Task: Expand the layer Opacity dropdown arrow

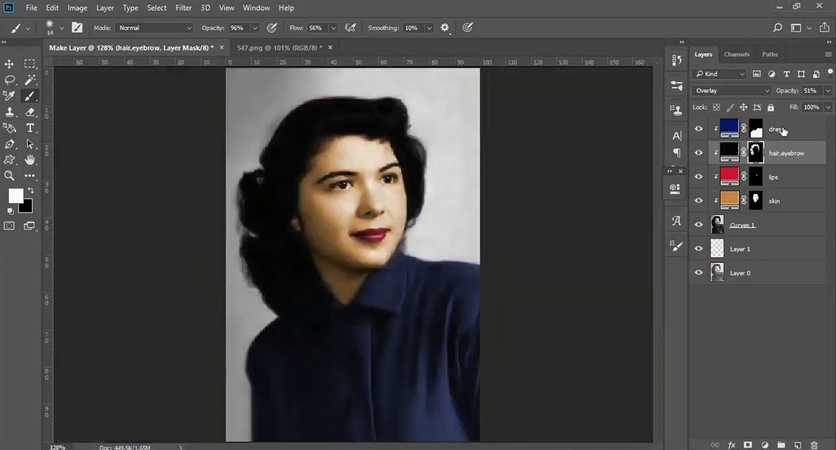Action: (x=828, y=91)
